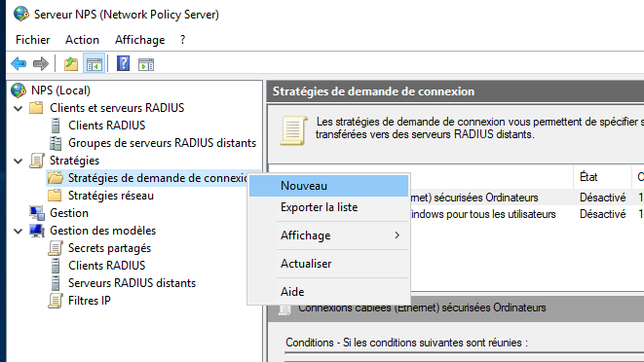This screenshot has width=644, height=362.
Task: Select Clients RADIUS under Gestion des modèles
Action: (107, 266)
